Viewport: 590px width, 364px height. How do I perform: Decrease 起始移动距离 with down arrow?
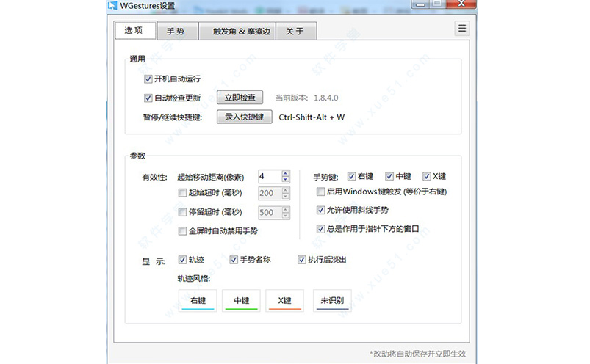(286, 180)
